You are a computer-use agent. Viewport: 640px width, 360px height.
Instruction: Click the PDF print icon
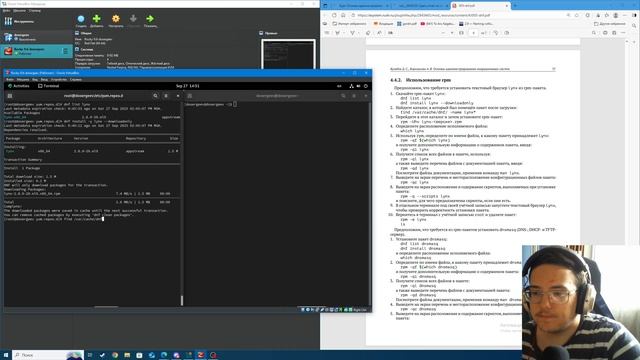point(605,33)
